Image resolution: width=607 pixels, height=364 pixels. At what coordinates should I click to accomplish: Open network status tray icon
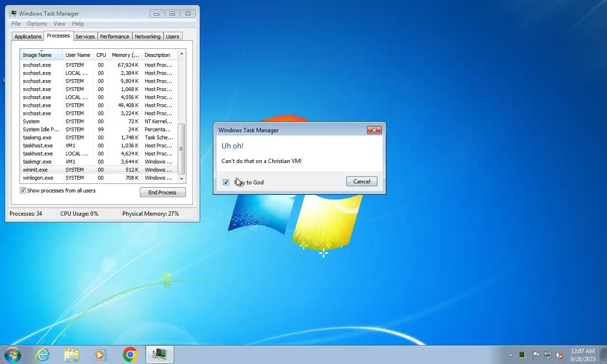point(548,355)
